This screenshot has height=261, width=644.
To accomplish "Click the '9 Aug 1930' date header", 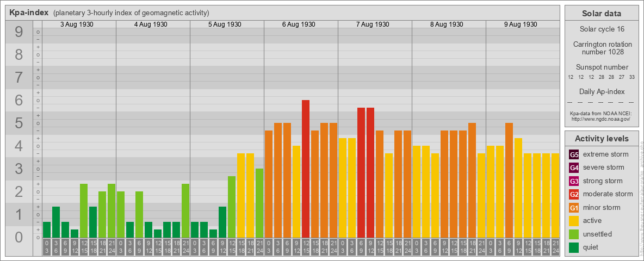I will [521, 24].
